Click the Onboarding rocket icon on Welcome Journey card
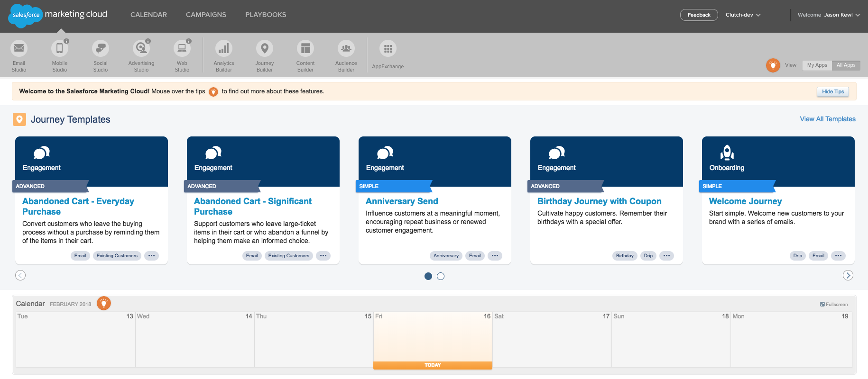868x379 pixels. click(727, 153)
